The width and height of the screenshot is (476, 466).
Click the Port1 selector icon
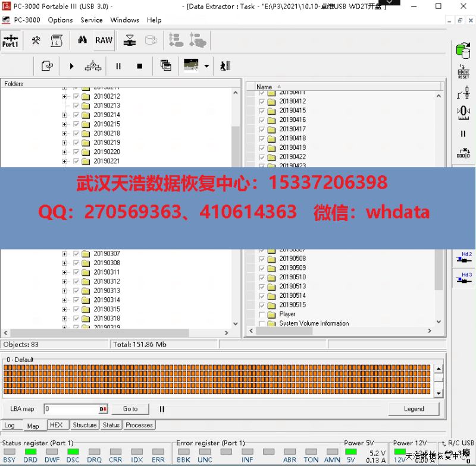click(10, 40)
